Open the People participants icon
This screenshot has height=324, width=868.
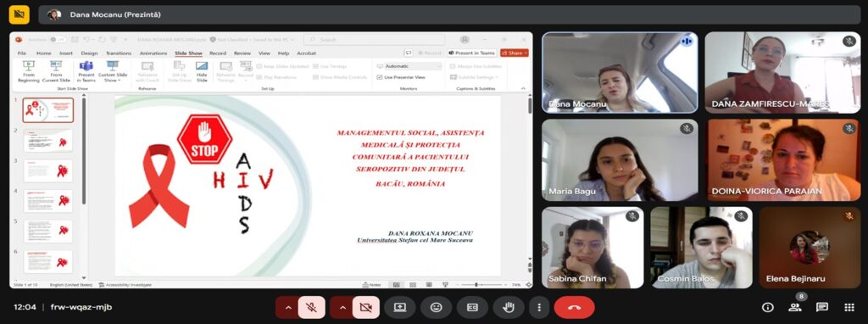(795, 307)
